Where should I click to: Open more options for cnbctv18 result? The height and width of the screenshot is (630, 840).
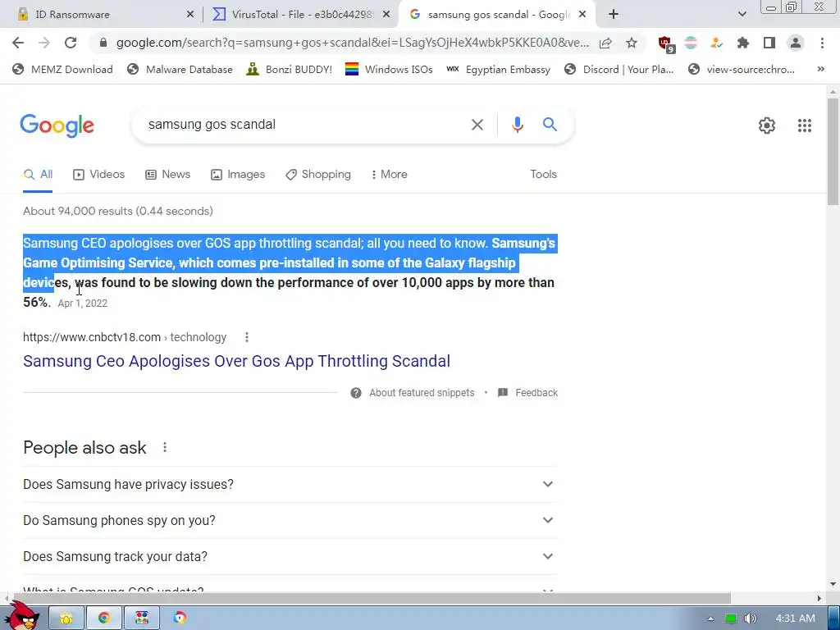[246, 337]
